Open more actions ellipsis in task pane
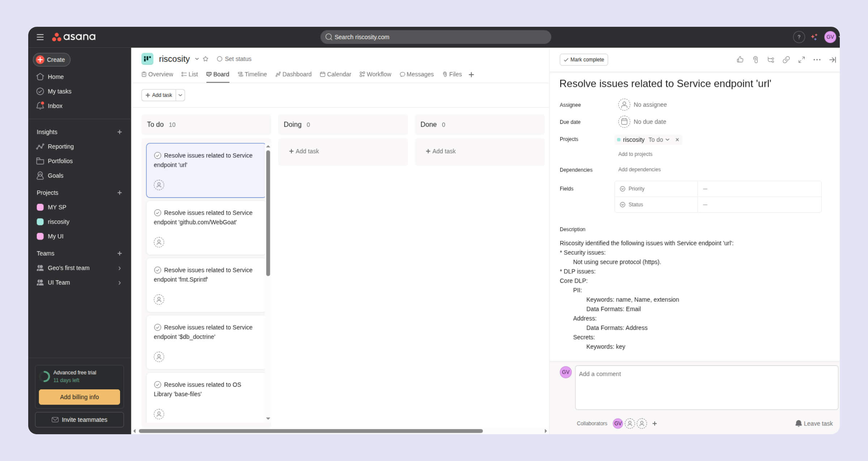This screenshot has height=461, width=868. (817, 60)
